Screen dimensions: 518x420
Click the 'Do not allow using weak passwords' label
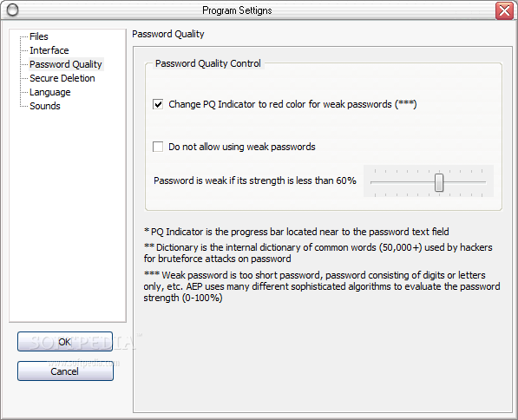(x=242, y=147)
